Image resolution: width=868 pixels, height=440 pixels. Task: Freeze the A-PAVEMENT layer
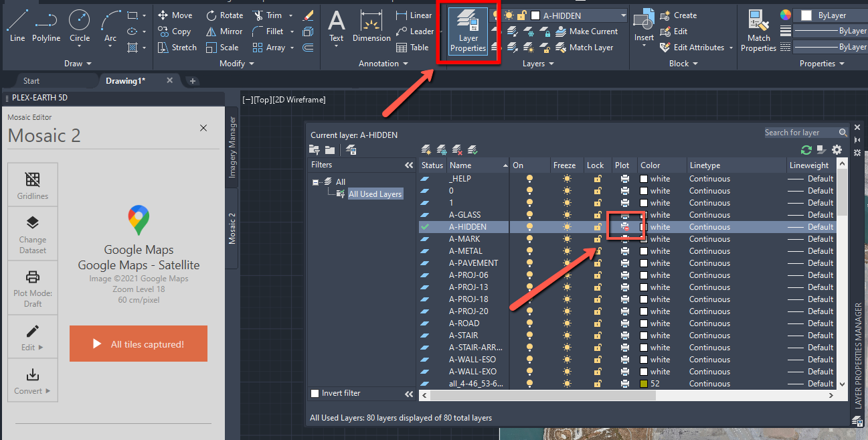(x=568, y=263)
